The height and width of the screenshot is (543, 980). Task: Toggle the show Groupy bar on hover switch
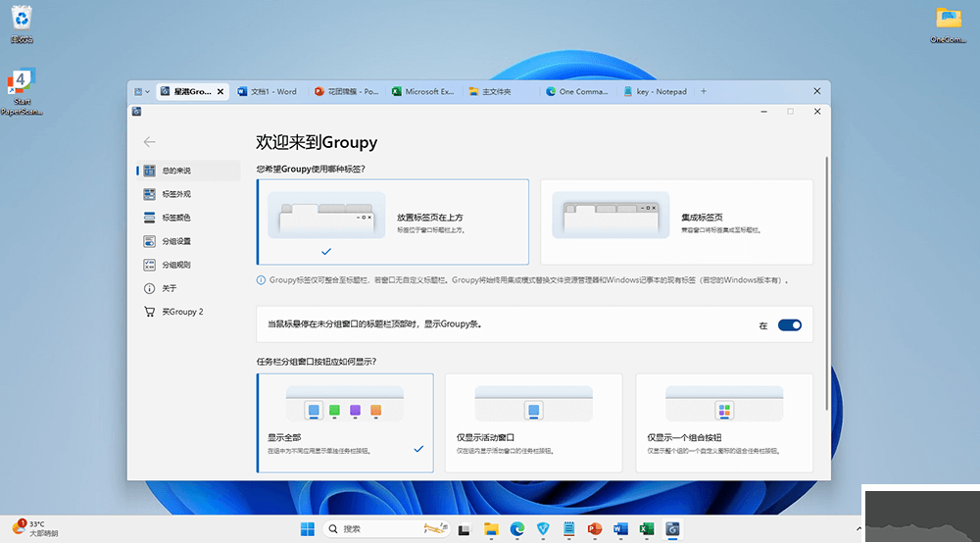tap(789, 325)
